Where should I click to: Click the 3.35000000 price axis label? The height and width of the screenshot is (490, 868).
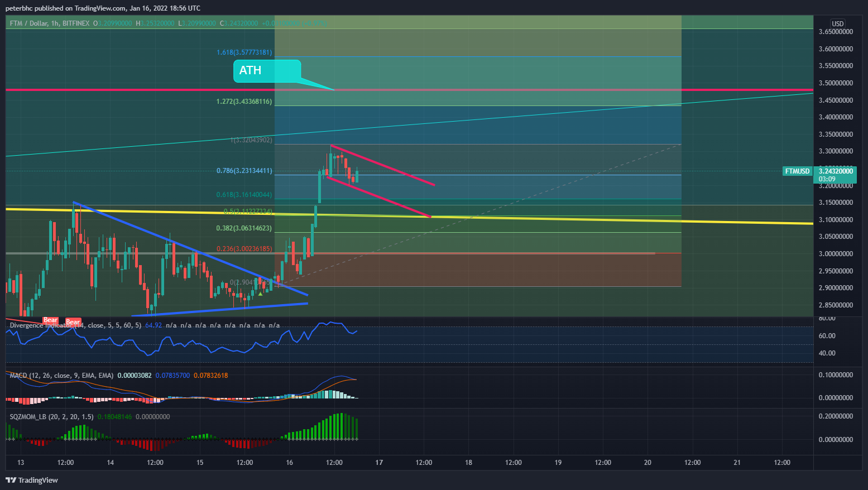(x=836, y=134)
